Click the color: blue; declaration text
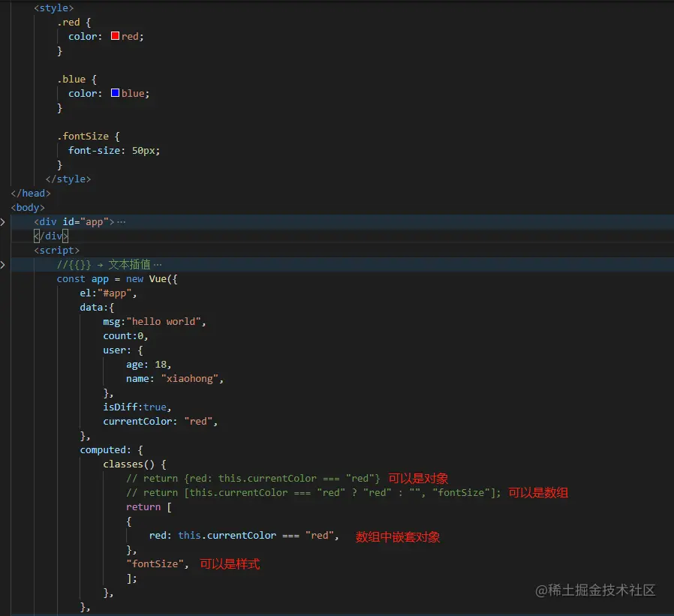This screenshot has height=616, width=674. (x=109, y=94)
